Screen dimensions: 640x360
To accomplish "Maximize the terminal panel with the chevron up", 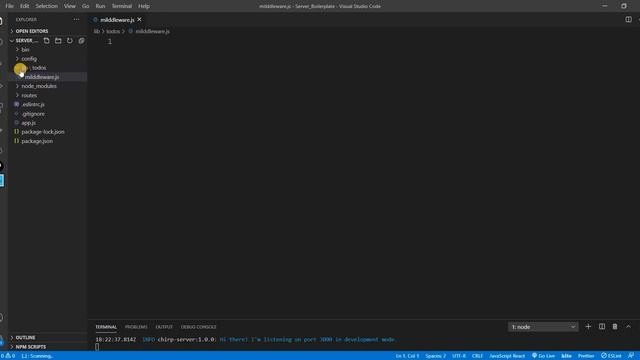I will point(628,327).
